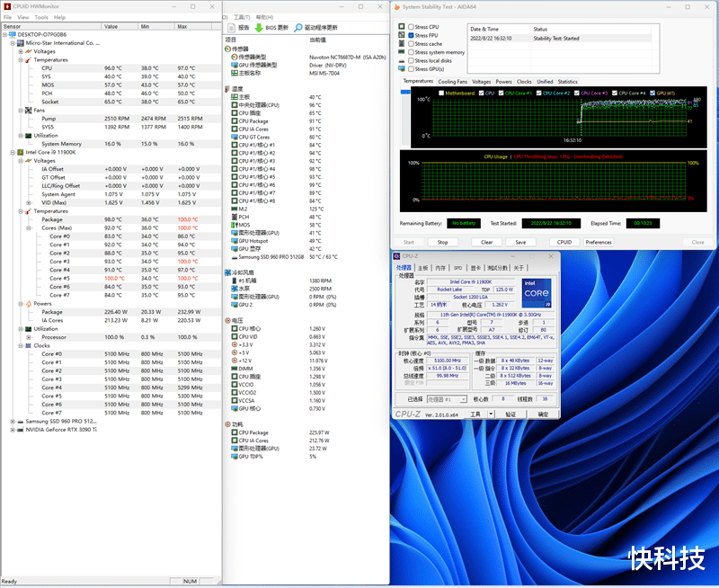The width and height of the screenshot is (719, 588).
Task: Uncheck the Stress FPU checkbox
Action: (412, 35)
